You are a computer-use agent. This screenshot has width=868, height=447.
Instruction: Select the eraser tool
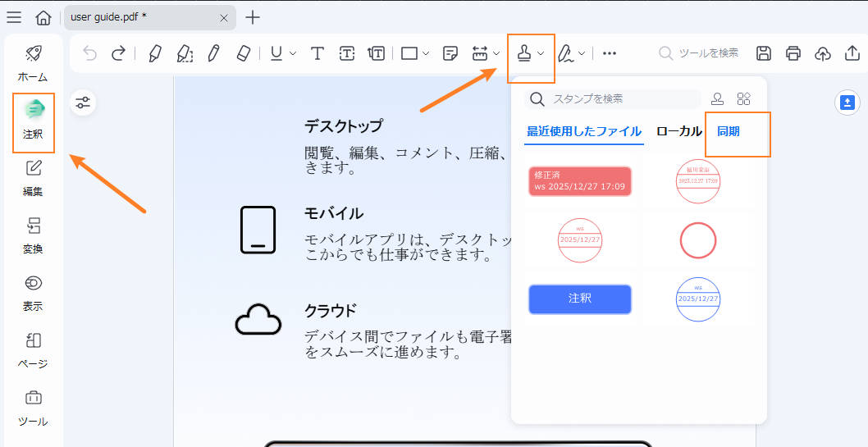click(244, 53)
